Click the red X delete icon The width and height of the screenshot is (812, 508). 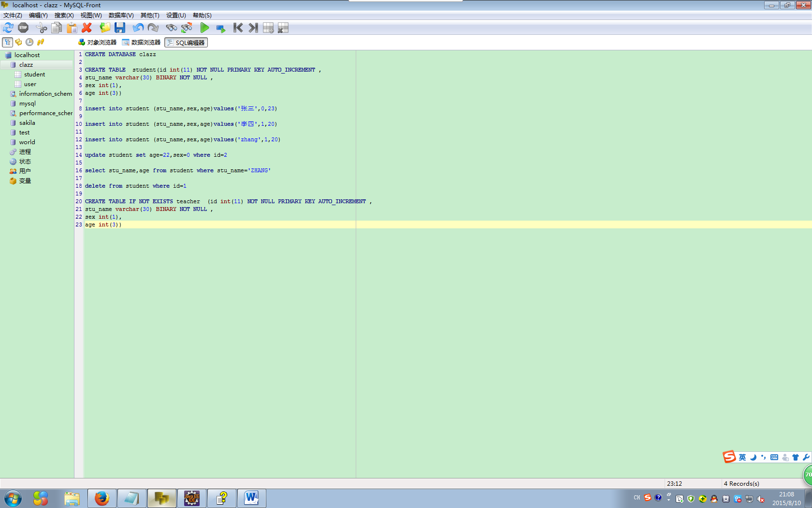tap(87, 28)
